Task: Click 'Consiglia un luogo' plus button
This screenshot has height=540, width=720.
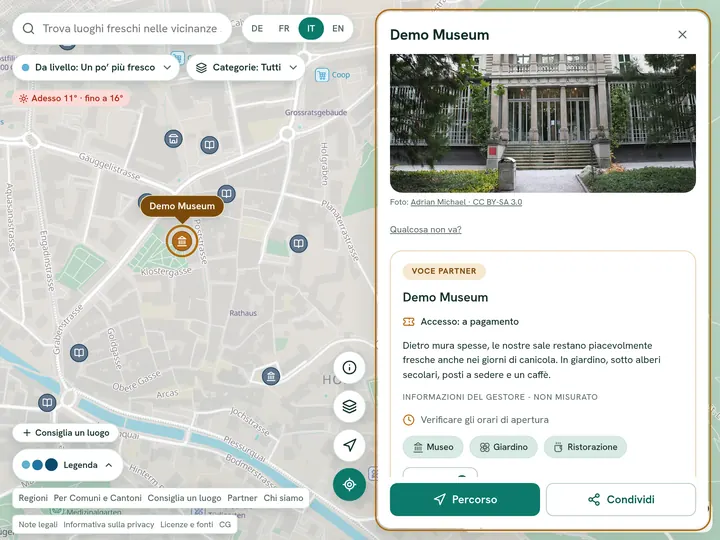Action: tap(66, 433)
